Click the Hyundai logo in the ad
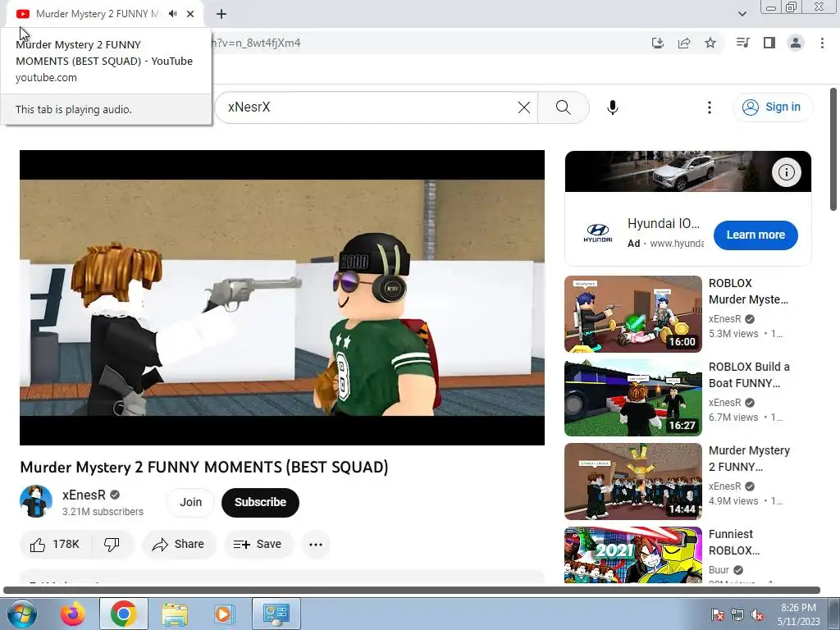The image size is (840, 630). pyautogui.click(x=598, y=234)
